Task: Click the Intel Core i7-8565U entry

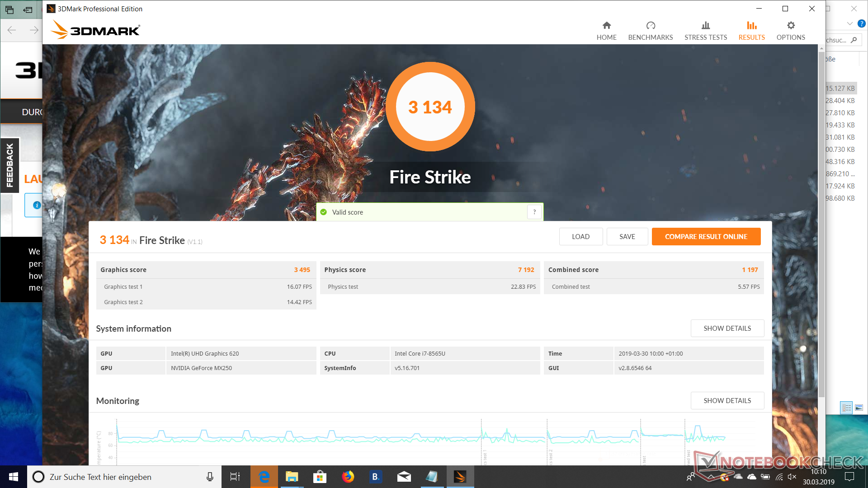Action: pyautogui.click(x=420, y=354)
